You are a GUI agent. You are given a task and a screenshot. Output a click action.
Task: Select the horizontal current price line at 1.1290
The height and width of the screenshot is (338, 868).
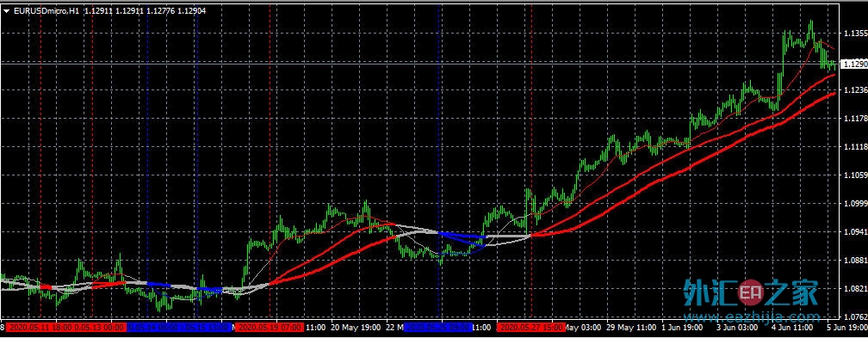point(419,65)
